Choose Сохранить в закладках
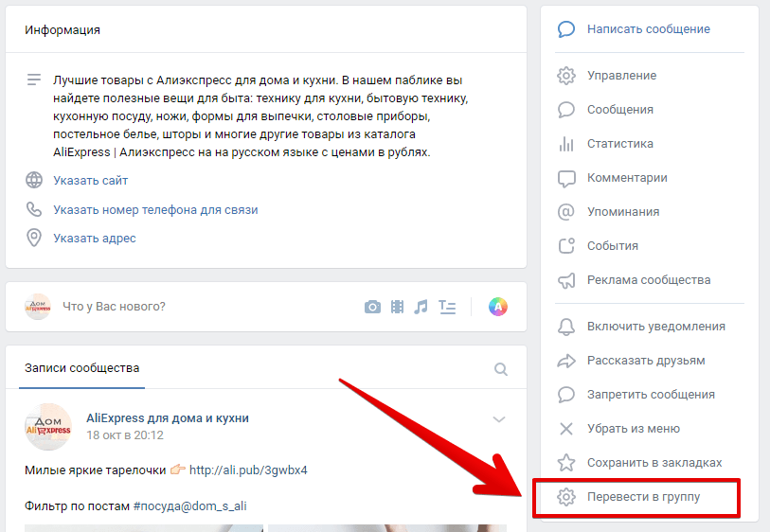770x532 pixels. click(x=654, y=463)
